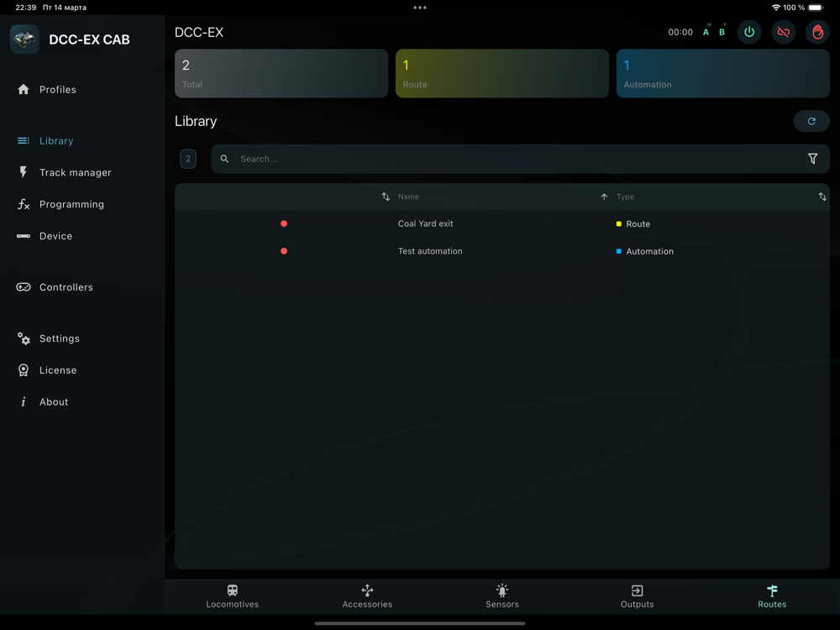This screenshot has height=630, width=840.
Task: Click the 00:00 timer
Action: (x=680, y=32)
